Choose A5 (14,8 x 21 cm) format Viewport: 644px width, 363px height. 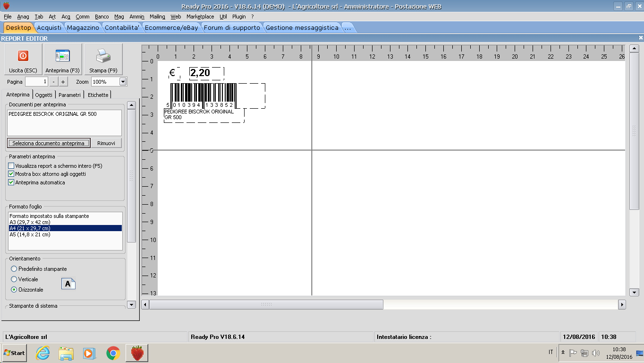[65, 234]
